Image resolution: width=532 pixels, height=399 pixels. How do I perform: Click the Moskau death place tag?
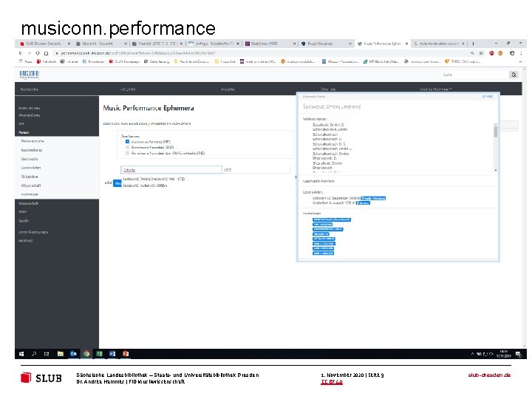click(x=363, y=203)
